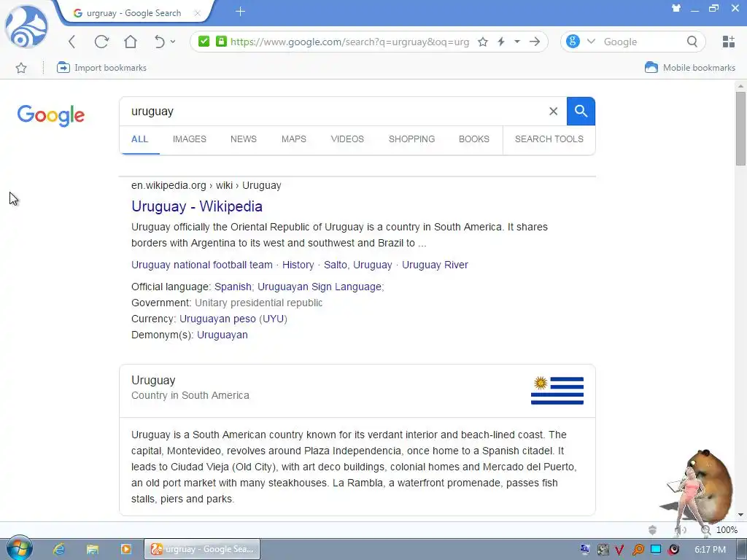
Task: Open the browser home page icon
Action: (x=131, y=42)
